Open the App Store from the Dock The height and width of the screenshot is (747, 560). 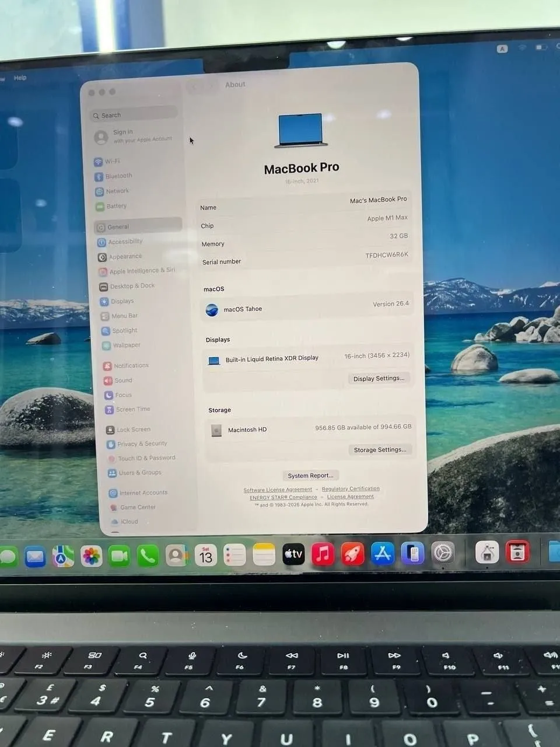pyautogui.click(x=383, y=553)
